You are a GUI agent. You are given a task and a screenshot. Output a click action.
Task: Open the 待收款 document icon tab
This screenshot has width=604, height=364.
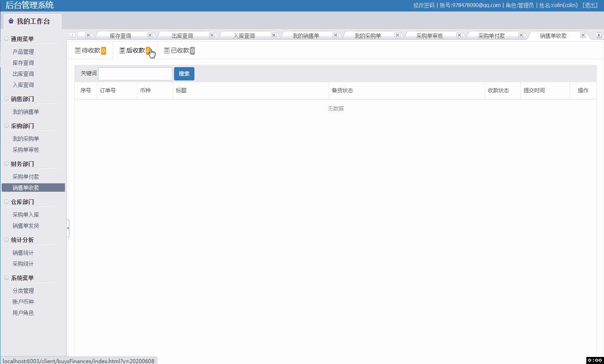(78, 50)
